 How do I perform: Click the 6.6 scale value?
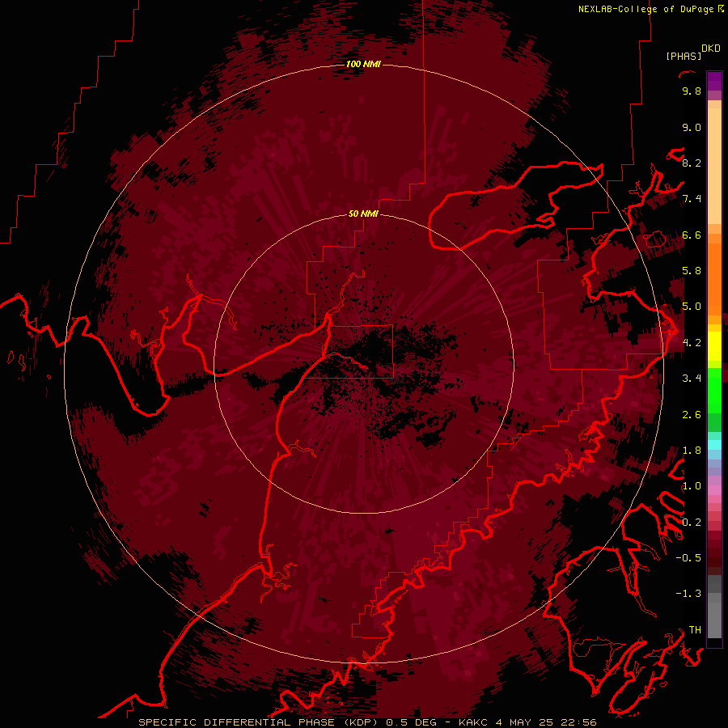point(692,235)
